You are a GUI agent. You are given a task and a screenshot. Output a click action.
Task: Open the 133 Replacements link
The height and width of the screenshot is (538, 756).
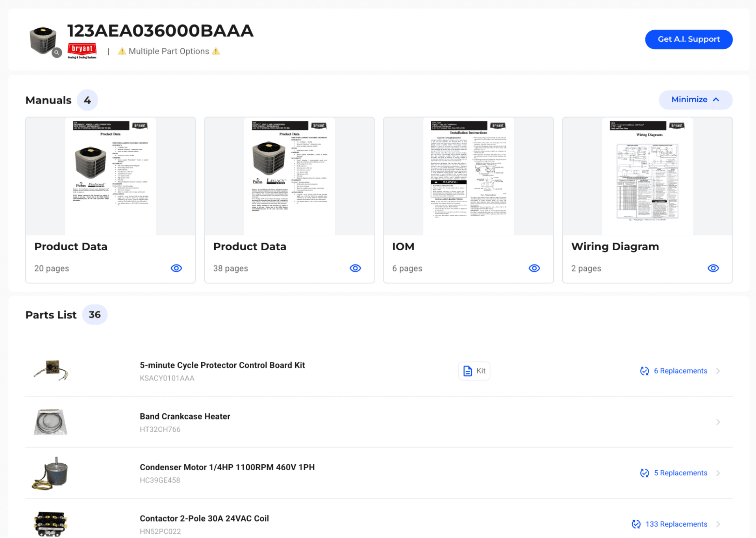point(676,524)
